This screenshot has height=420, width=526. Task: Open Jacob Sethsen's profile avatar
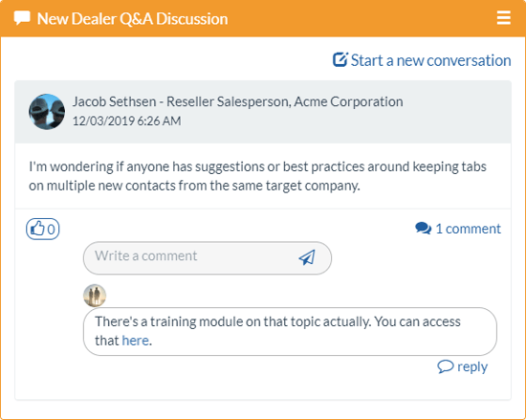tap(47, 112)
